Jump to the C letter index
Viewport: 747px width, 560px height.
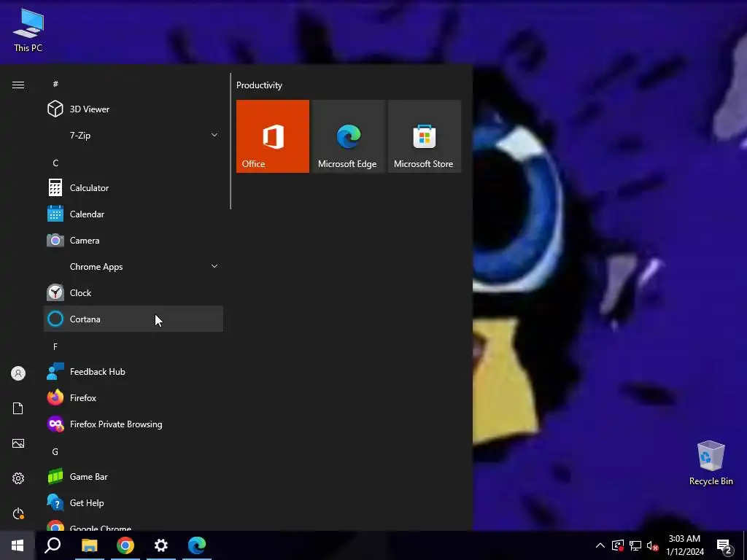[55, 163]
